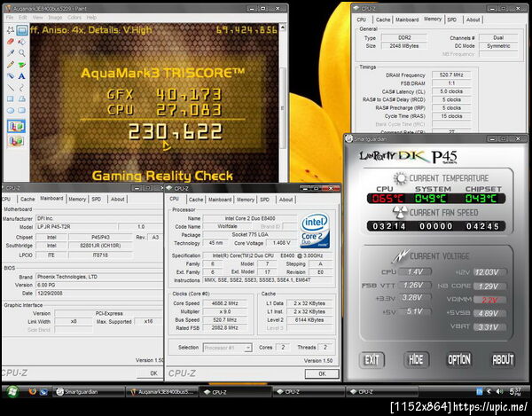Screen dimensions: 532x416
Task: Open the Help menu in Paint
Action: 91,18
